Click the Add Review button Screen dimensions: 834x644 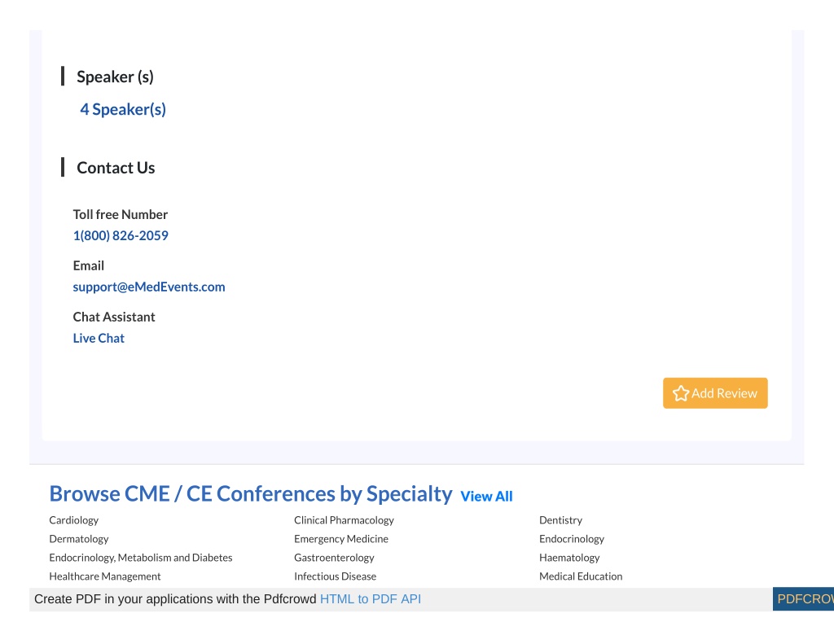pos(715,393)
